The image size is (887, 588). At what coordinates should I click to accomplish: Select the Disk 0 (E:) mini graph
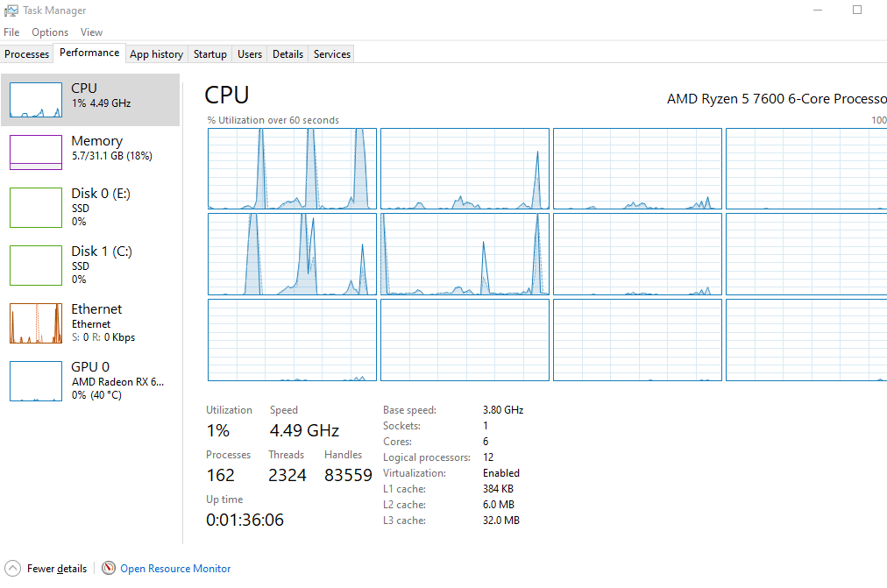36,208
